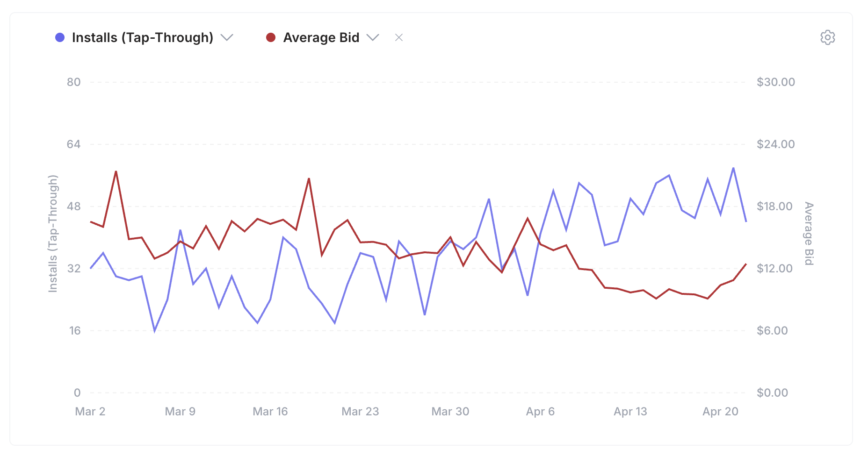Click the Apr 6 date label
The image size is (868, 456).
[541, 412]
